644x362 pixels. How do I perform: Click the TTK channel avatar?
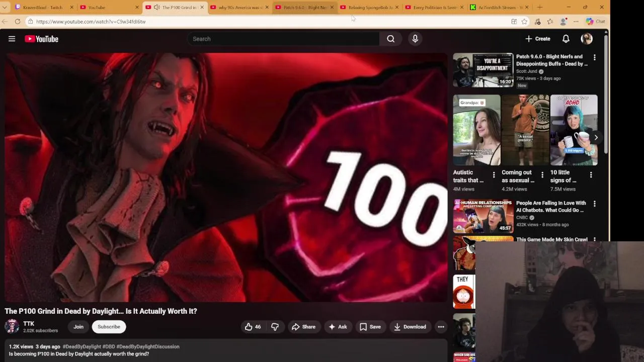point(12,327)
